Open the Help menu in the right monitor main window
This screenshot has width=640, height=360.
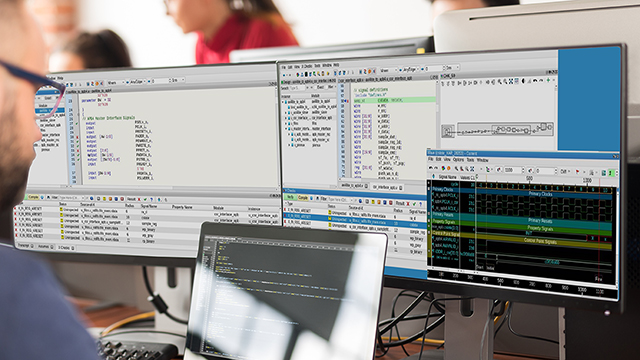(x=336, y=65)
